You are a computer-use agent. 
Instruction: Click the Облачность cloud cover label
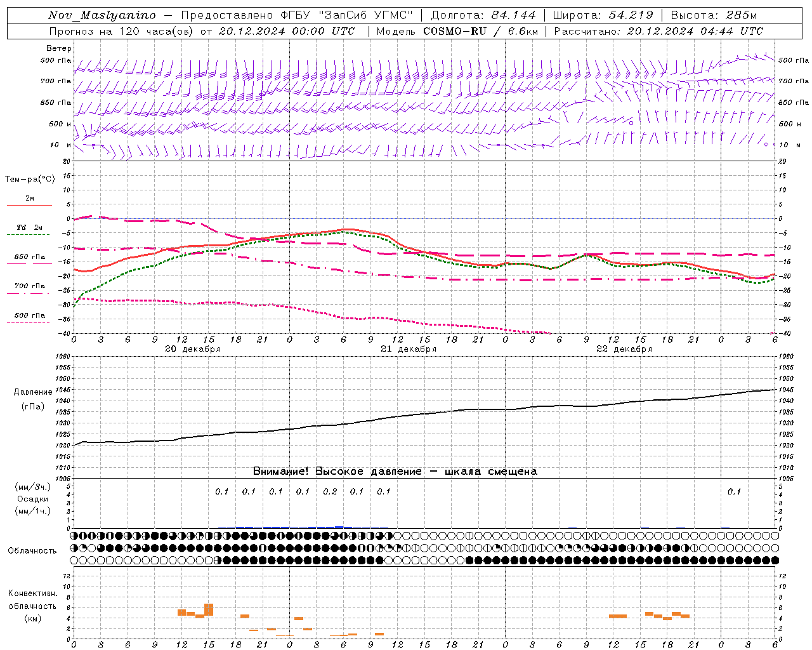tap(32, 550)
